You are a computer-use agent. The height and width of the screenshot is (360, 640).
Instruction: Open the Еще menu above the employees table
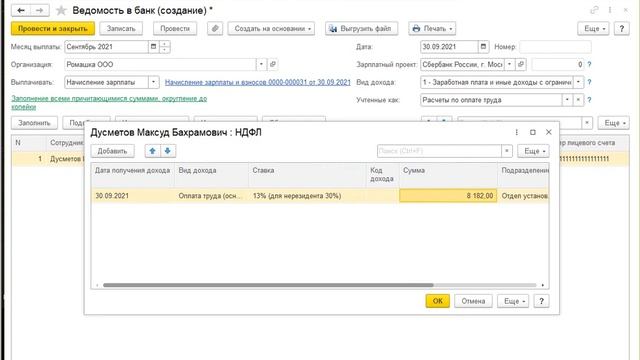tap(613, 123)
